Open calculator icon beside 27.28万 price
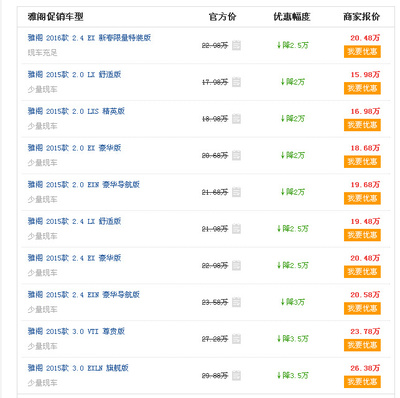This screenshot has height=398, width=400. (x=236, y=338)
